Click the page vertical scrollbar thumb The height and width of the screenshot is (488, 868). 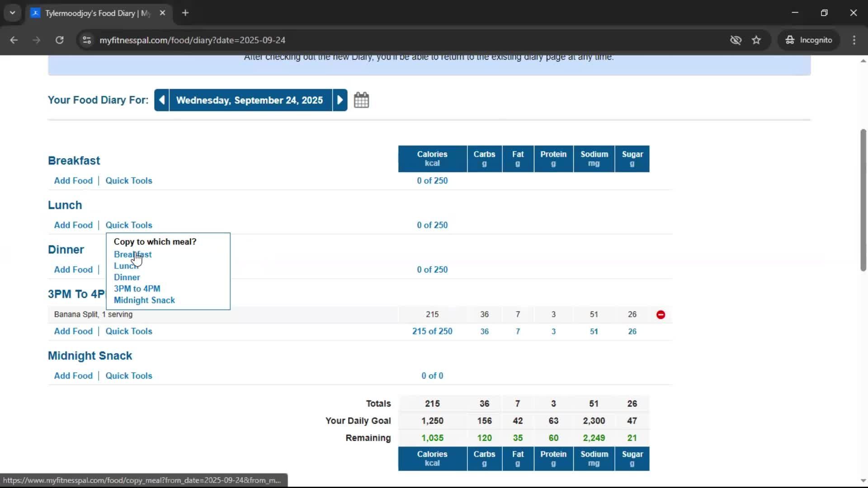[863, 200]
